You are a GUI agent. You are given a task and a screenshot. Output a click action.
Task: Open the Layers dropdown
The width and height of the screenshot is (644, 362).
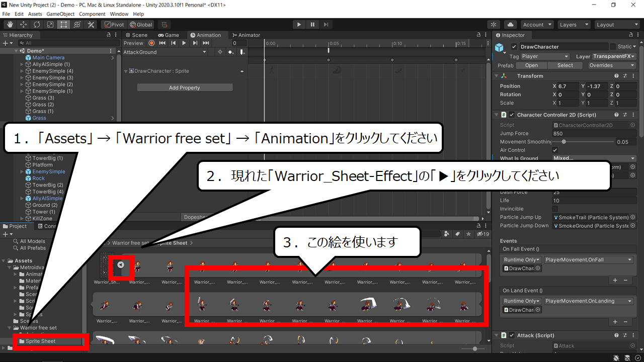(x=574, y=24)
